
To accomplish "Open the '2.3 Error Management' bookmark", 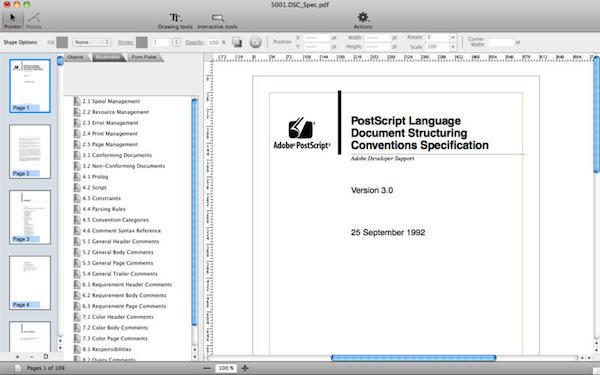I will point(110,123).
